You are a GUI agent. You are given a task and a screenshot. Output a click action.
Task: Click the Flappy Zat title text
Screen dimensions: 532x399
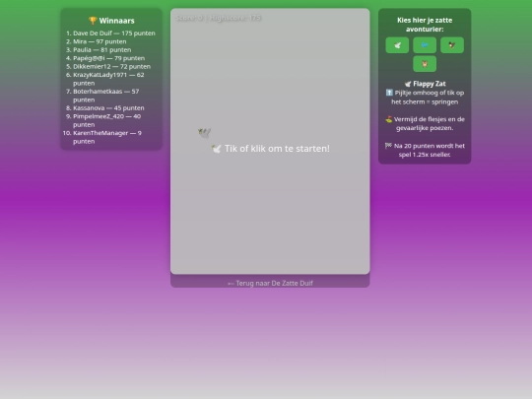tap(430, 84)
